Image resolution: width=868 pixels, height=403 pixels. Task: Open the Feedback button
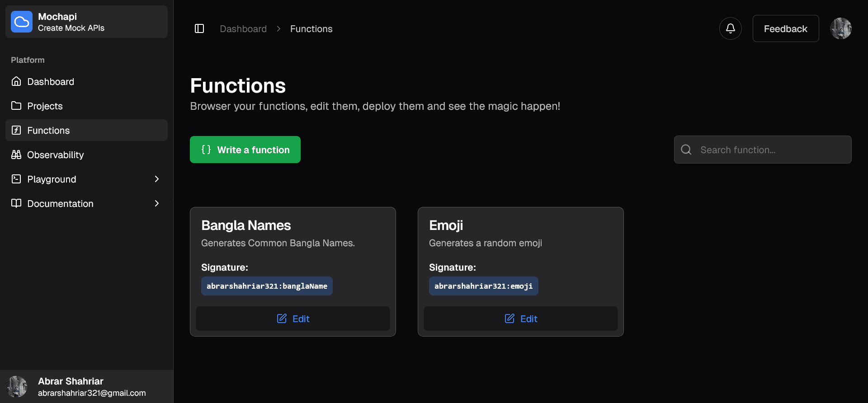click(785, 29)
